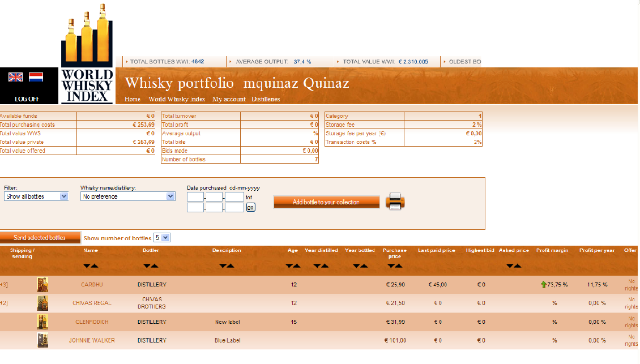Click the CHIVAS BROTHERS bottler text
Screen dimensions: 640x364
152,303
